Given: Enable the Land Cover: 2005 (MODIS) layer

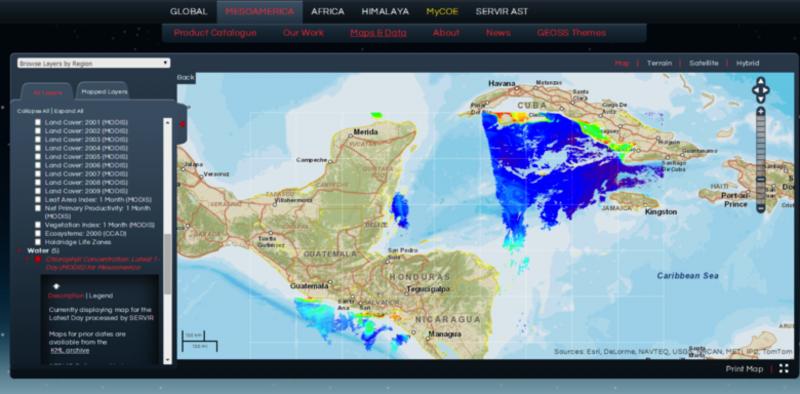Looking at the screenshot, I should coord(38,157).
